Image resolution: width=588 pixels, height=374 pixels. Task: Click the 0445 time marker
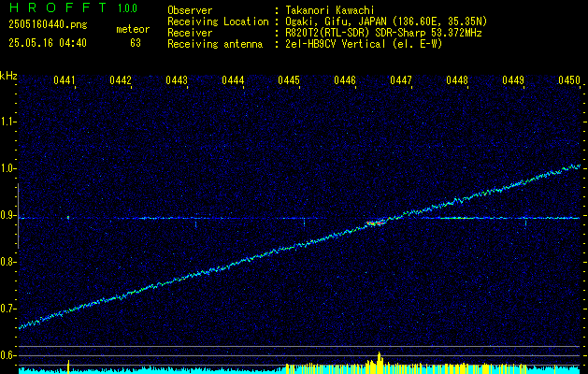(289, 79)
